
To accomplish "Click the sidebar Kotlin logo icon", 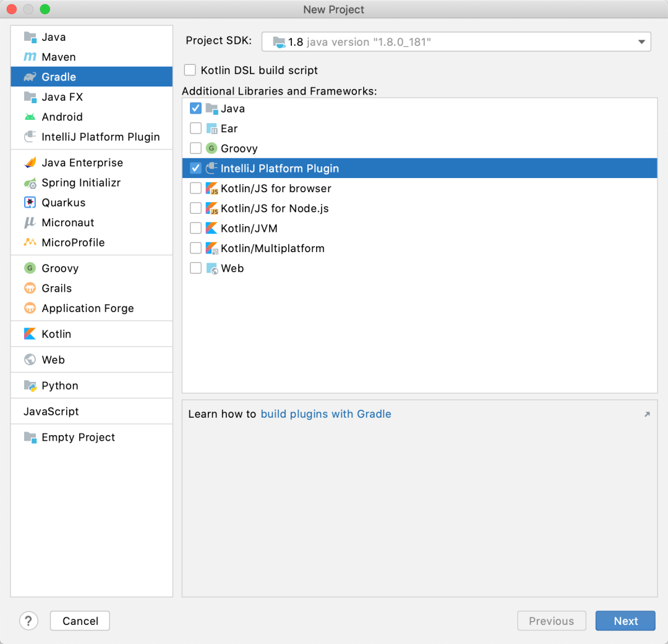I will click(30, 334).
